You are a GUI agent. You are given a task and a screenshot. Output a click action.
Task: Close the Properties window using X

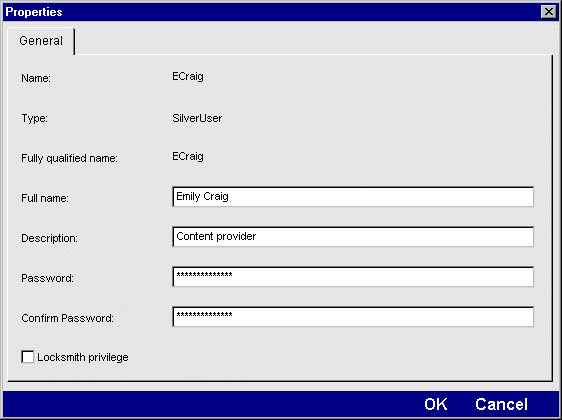pyautogui.click(x=549, y=12)
